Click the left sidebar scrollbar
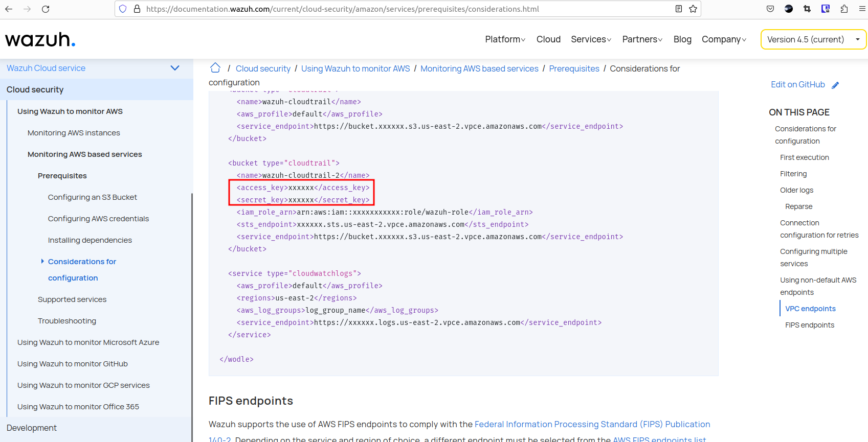The width and height of the screenshot is (868, 442). pos(192,317)
